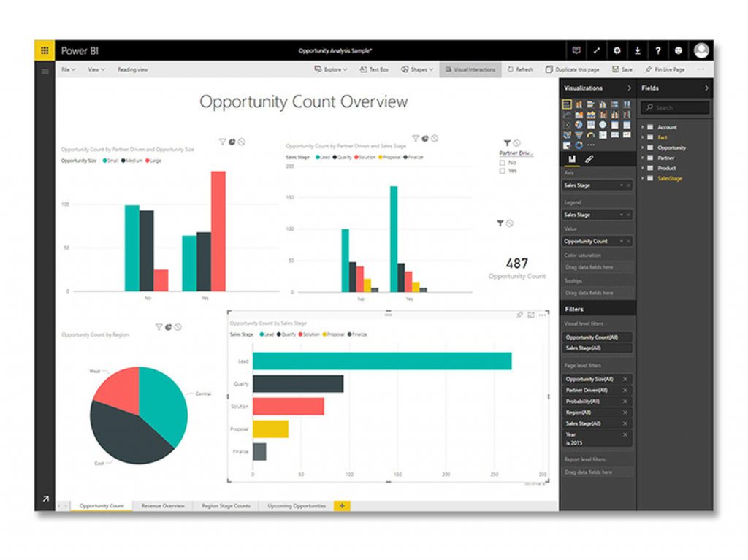Add a new report page

tap(341, 506)
